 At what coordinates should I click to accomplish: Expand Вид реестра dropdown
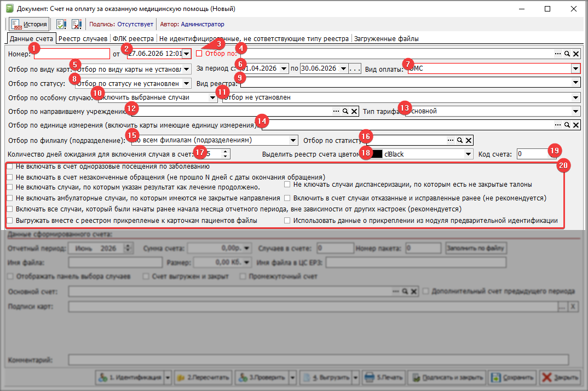pos(575,83)
